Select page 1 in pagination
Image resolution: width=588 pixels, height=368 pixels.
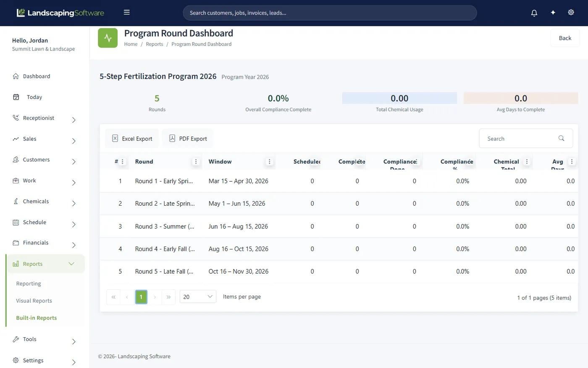point(141,297)
